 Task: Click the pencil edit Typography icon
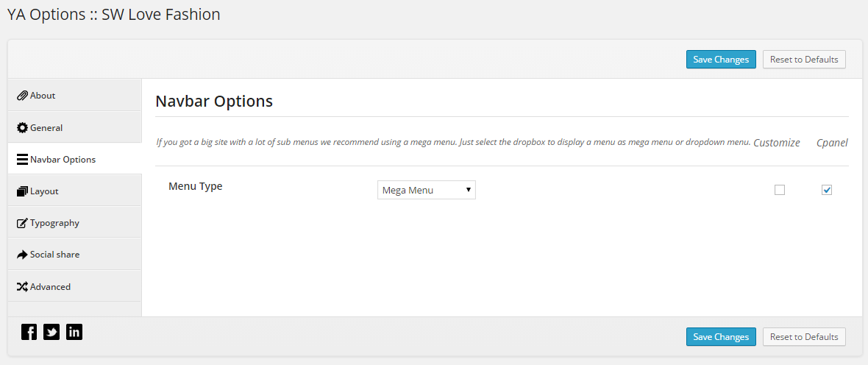(x=22, y=223)
